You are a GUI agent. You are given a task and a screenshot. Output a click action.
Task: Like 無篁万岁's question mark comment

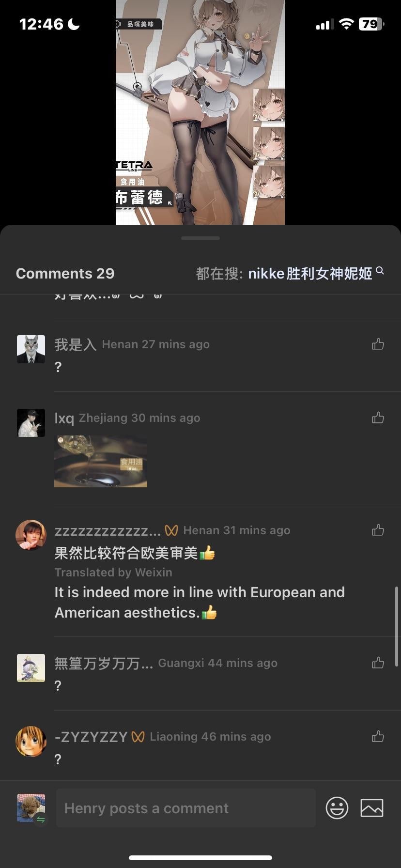(378, 663)
